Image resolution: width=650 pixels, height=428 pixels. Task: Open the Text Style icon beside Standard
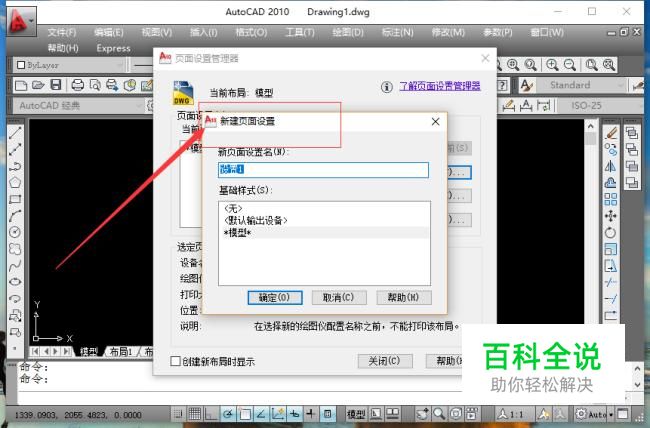click(x=526, y=85)
